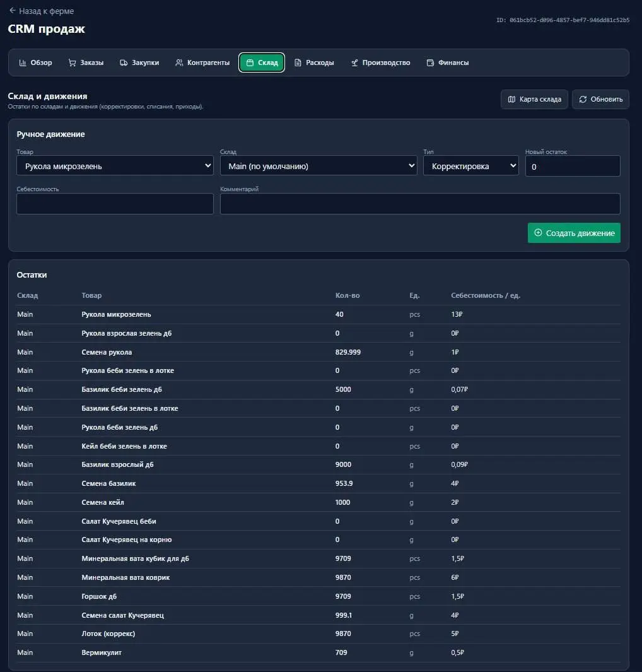Click the quantity 999.1
The width and height of the screenshot is (642, 672).
tap(344, 615)
